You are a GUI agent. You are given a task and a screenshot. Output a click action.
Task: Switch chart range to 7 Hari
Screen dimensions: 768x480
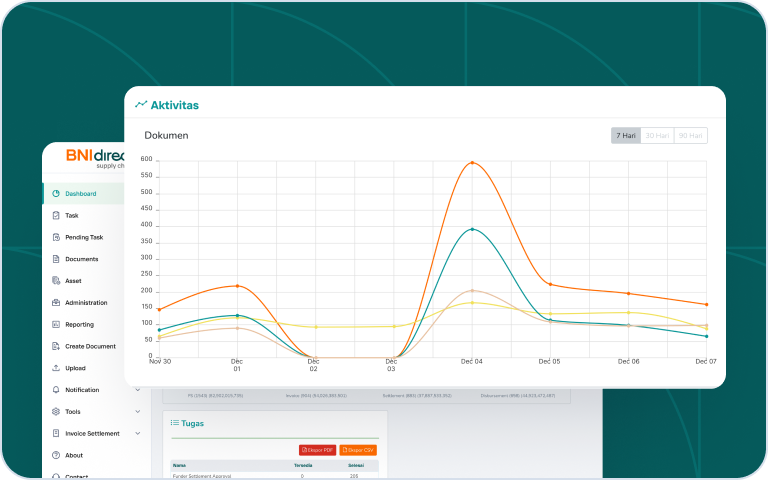[625, 136]
